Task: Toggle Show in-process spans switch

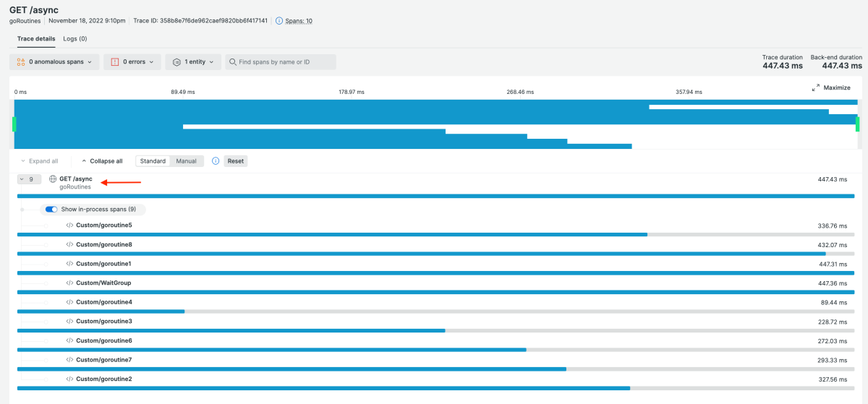Action: coord(51,210)
